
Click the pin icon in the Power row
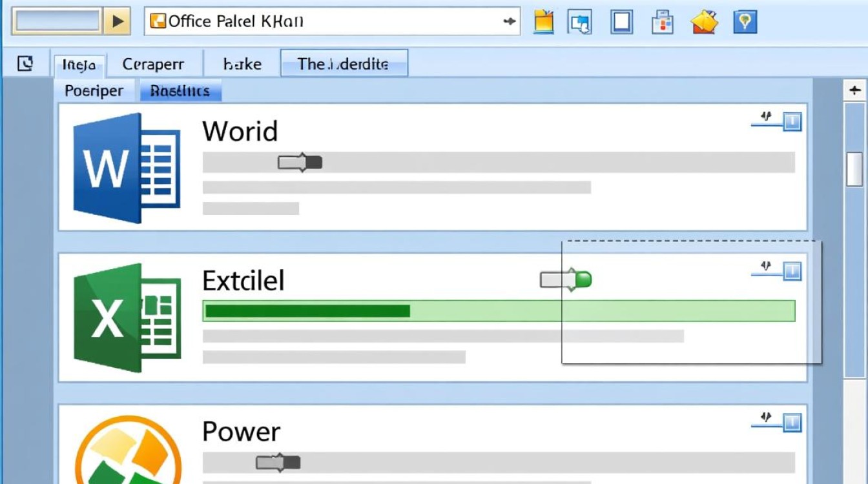pyautogui.click(x=766, y=418)
